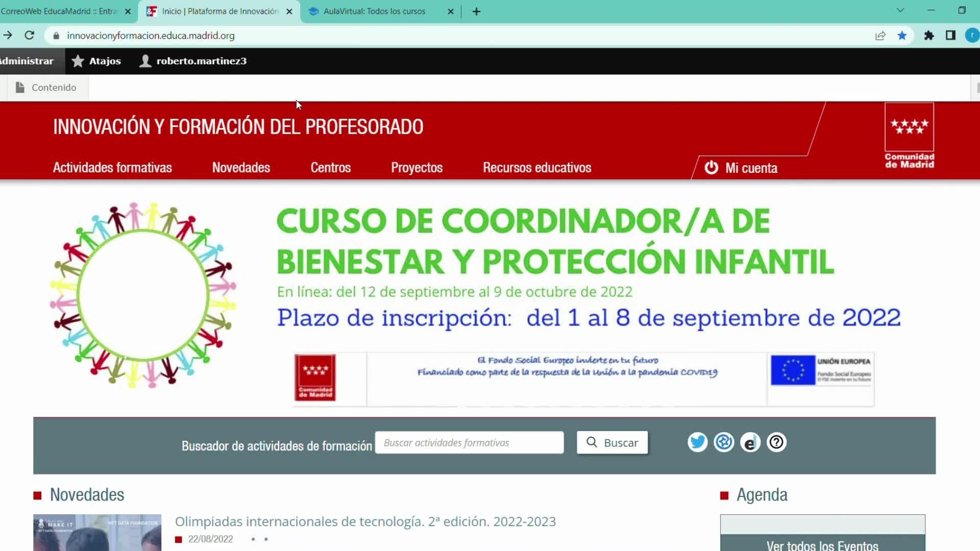Click the blue circular arrows icon
The height and width of the screenshot is (551, 980).
[724, 442]
